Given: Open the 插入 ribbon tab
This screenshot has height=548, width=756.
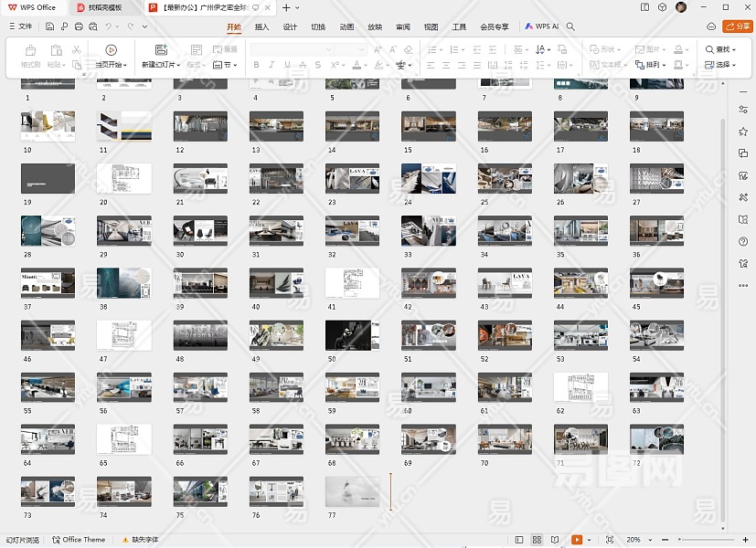Looking at the screenshot, I should pyautogui.click(x=262, y=27).
